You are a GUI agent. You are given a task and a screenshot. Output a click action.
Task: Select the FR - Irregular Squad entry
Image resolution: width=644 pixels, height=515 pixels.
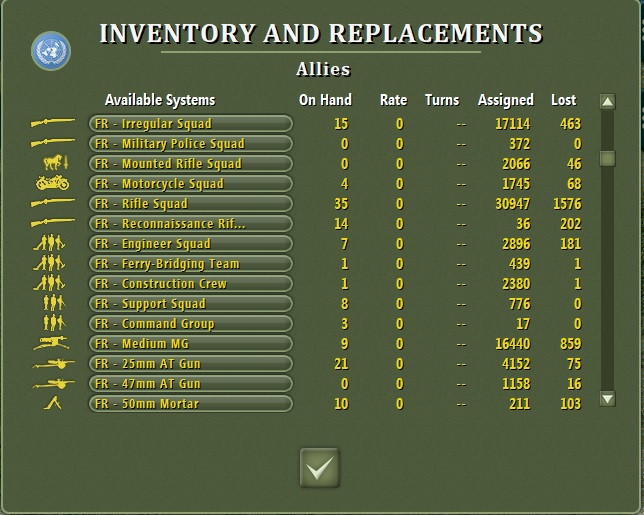pyautogui.click(x=191, y=124)
